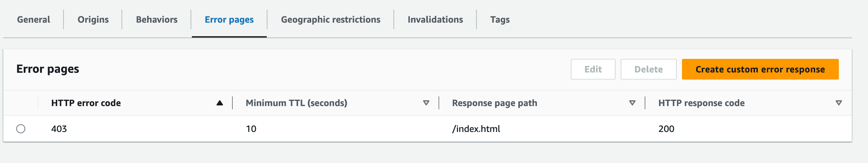The height and width of the screenshot is (163, 868).
Task: View the Invalidations tab
Action: (x=435, y=19)
